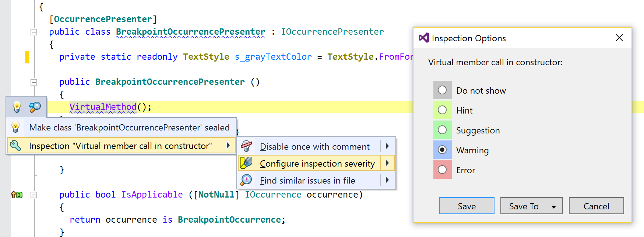The image size is (644, 237).
Task: Select the 'Error' severity radio button
Action: [x=442, y=170]
